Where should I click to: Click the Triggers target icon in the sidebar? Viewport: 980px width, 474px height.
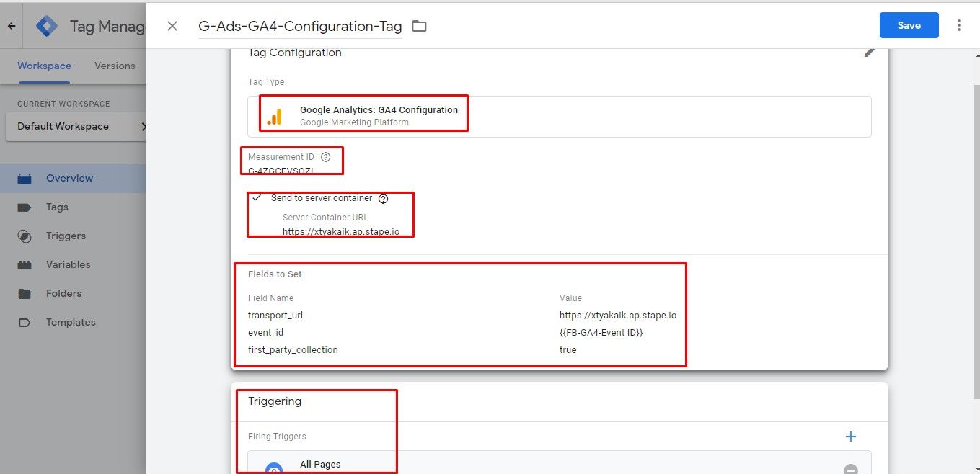(25, 236)
